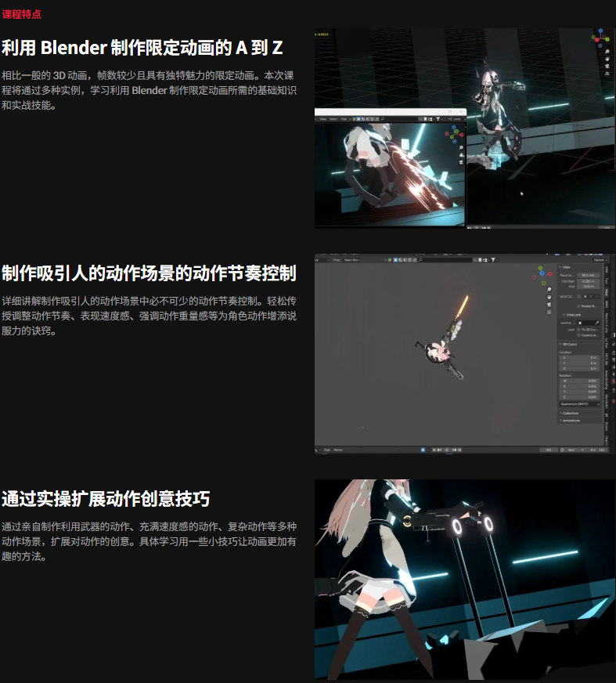This screenshot has height=683, width=616.
Task: Click the hand pan icon inside the floating preview window
Action: [461, 154]
